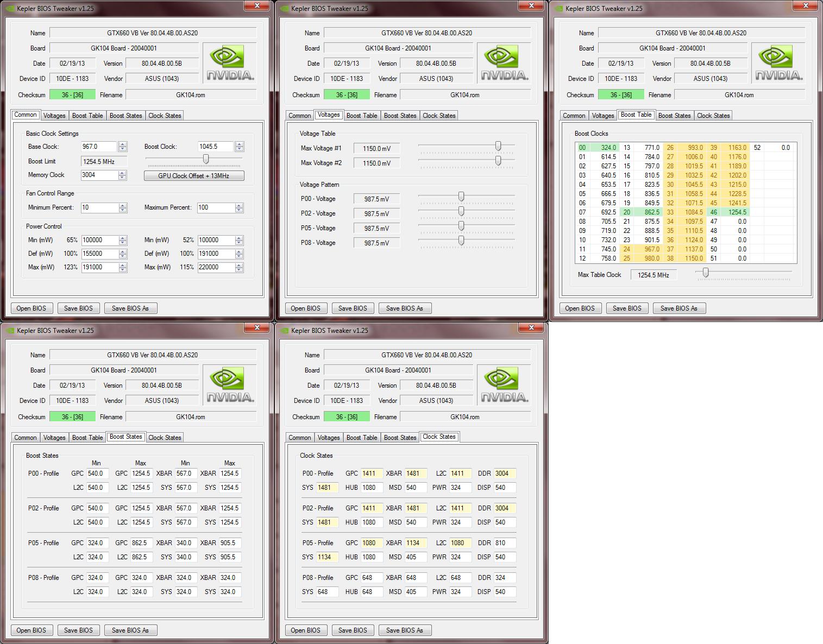Select boost table entry 46 showing 1254.5
The height and width of the screenshot is (644, 823).
728,212
